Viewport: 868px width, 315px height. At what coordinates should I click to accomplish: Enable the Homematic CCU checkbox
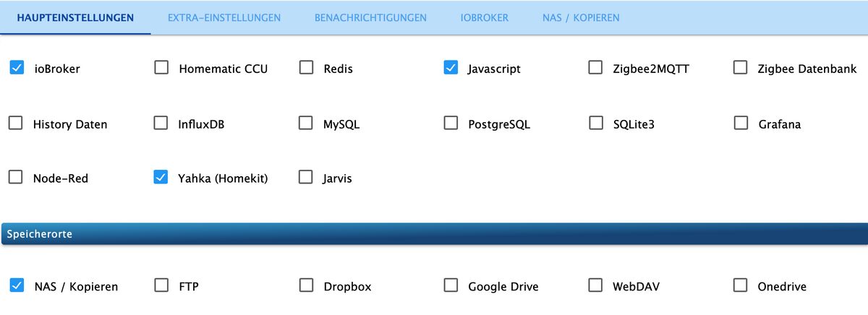coord(161,68)
